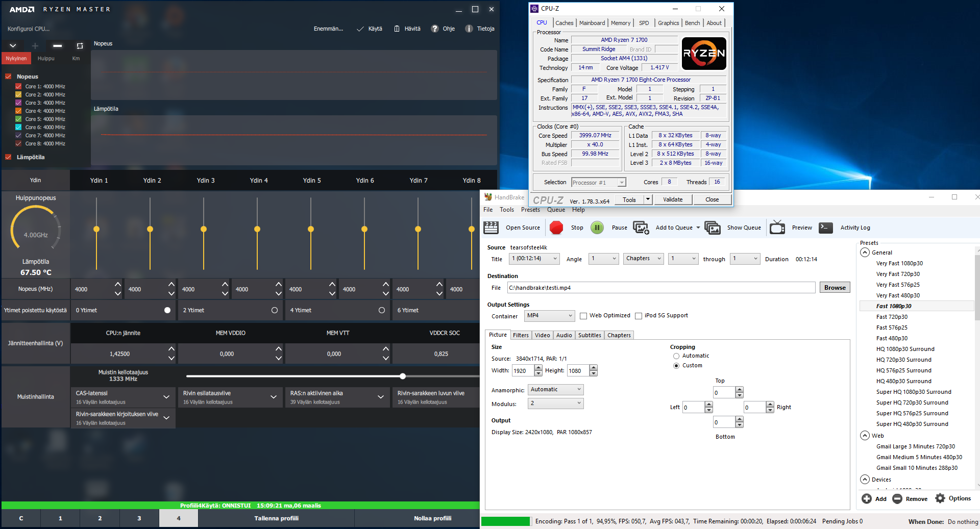
Task: Collapse the General presets group
Action: (865, 253)
